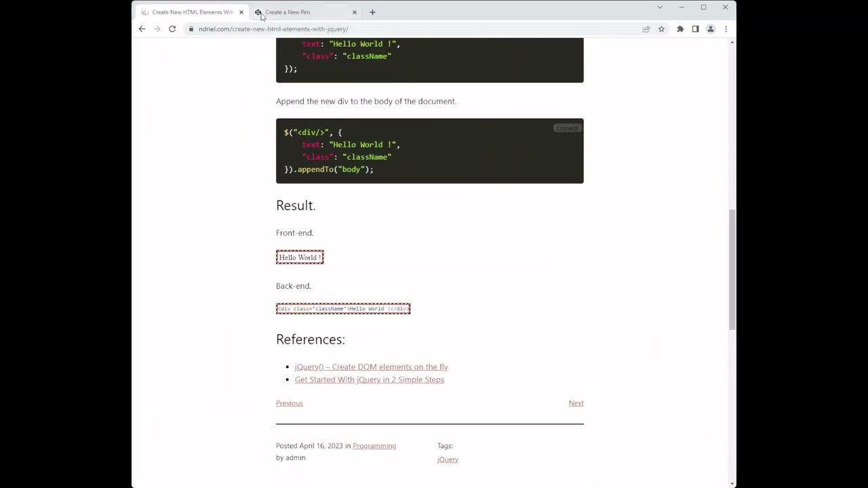Open Chrome's three-dot menu

[x=726, y=29]
